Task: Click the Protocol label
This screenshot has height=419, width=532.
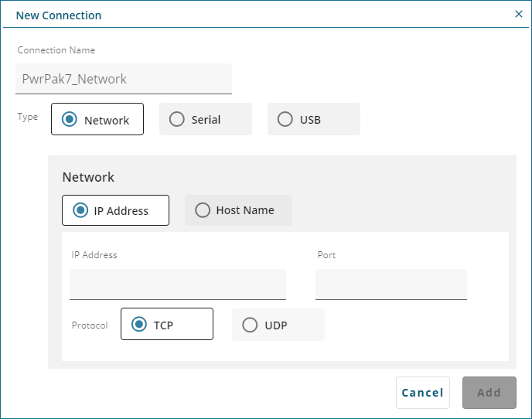Action: click(90, 325)
